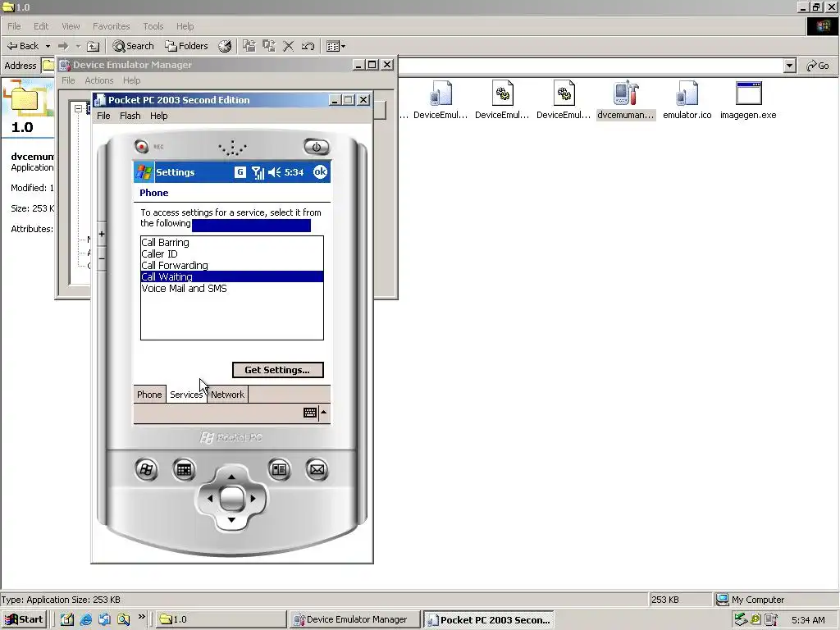The height and width of the screenshot is (630, 840).
Task: Click the Delete X toolbar icon
Action: (x=288, y=46)
